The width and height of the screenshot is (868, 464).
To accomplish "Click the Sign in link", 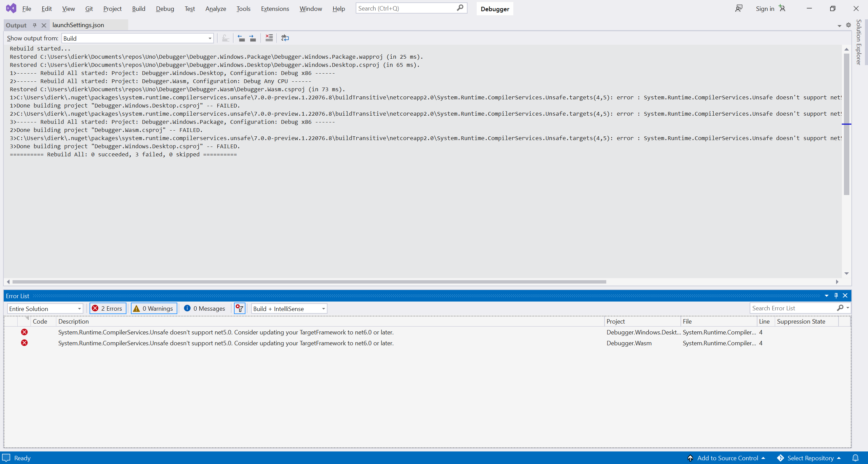I will 765,8.
